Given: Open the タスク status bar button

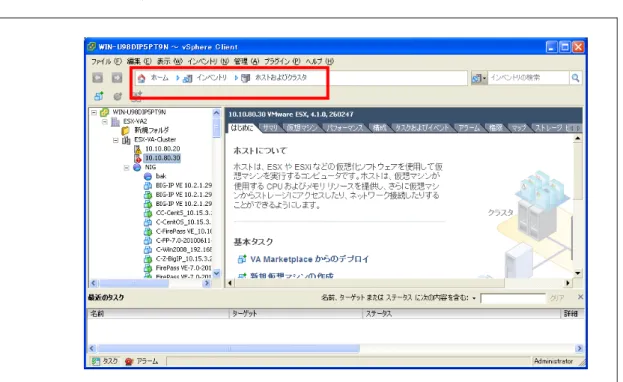Looking at the screenshot, I should click(x=105, y=361).
